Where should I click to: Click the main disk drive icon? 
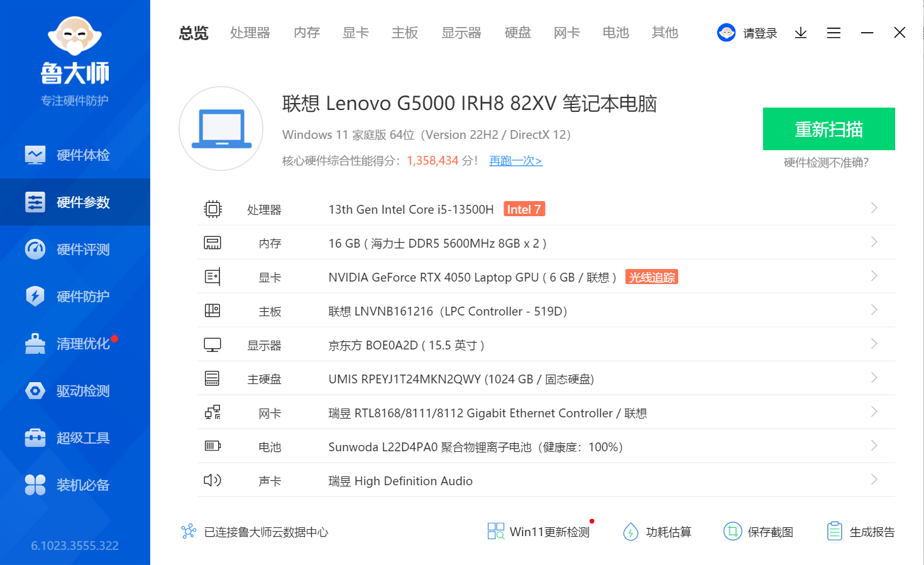(212, 378)
